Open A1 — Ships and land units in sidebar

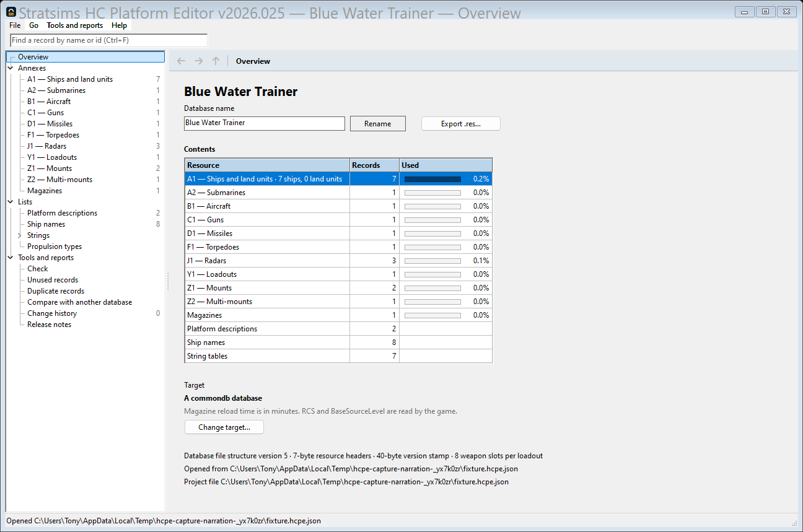(70, 79)
